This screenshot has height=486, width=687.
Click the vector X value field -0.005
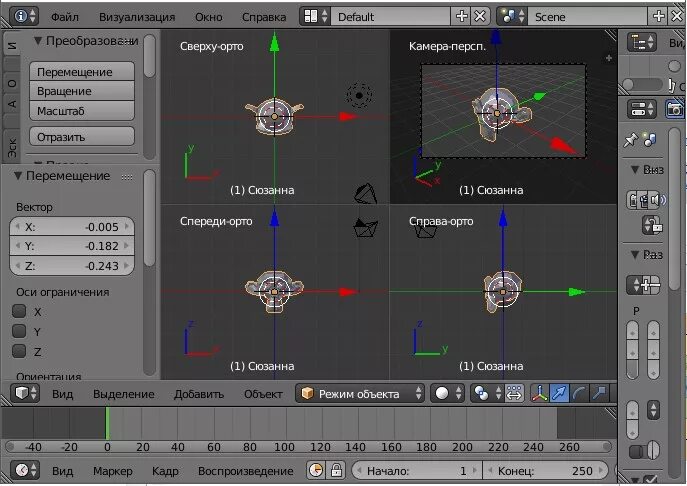(x=72, y=227)
